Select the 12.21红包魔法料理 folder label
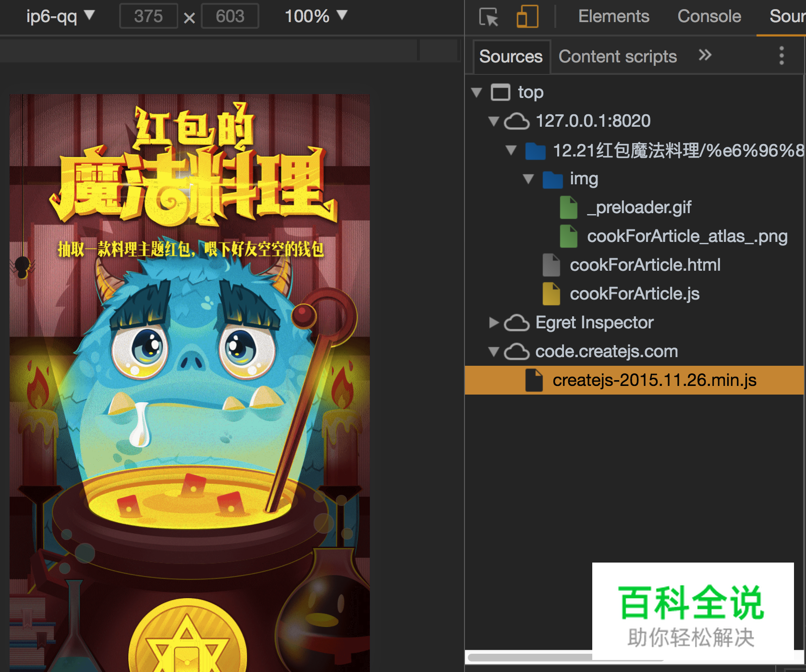 click(679, 150)
